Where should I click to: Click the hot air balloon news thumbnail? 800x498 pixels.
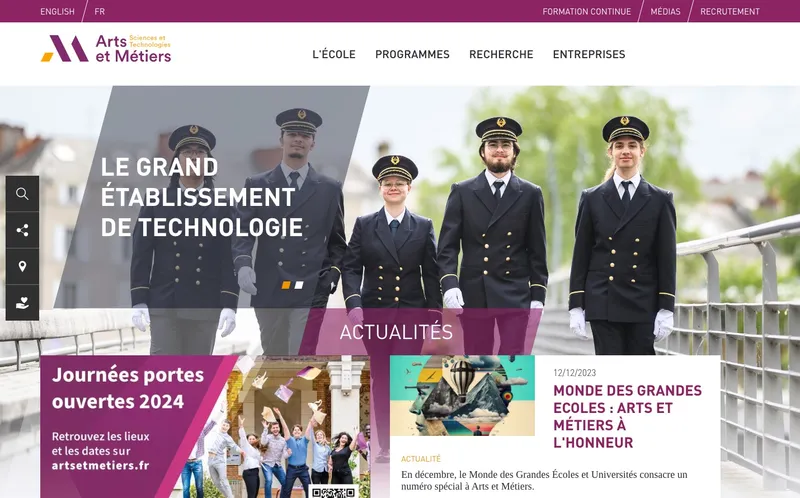[x=462, y=395]
